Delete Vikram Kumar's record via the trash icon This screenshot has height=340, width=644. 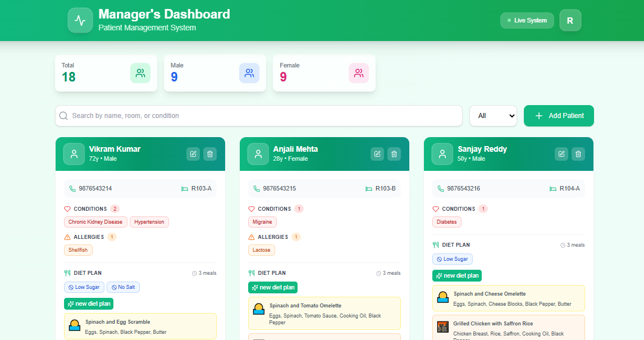click(209, 153)
